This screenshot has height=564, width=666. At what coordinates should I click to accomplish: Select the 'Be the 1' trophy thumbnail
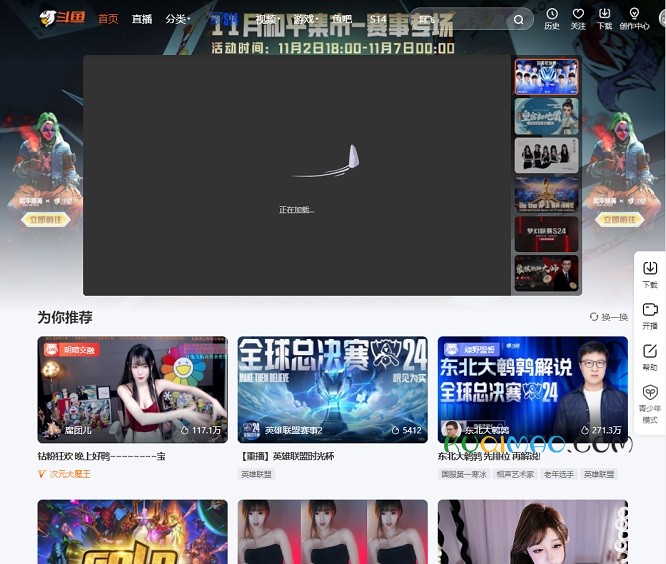[546, 195]
